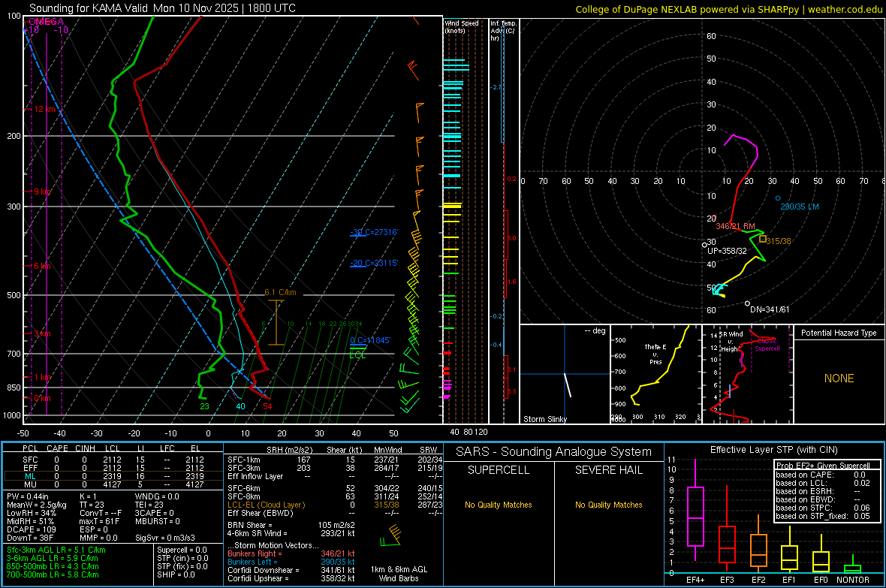Image resolution: width=886 pixels, height=588 pixels.
Task: Click the 1km & 6km wind barbs graphic
Action: pos(391,536)
